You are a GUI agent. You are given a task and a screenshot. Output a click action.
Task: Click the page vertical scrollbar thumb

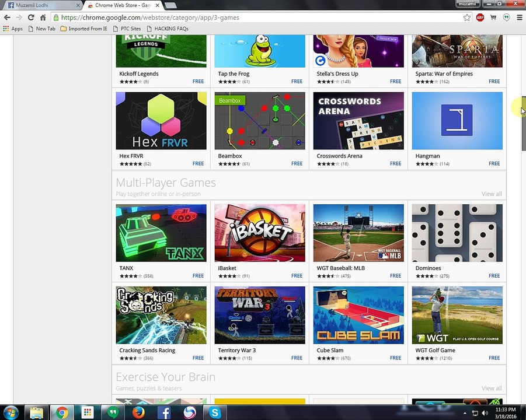point(524,123)
